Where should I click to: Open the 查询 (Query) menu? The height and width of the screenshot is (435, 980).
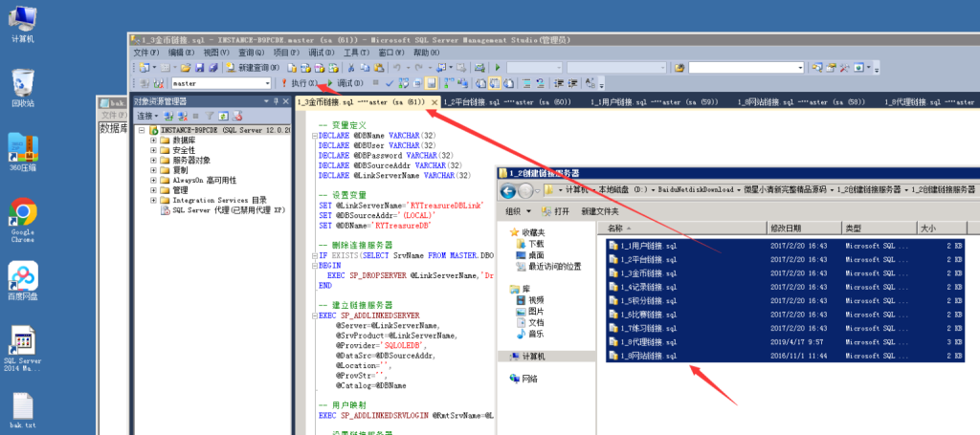click(251, 53)
